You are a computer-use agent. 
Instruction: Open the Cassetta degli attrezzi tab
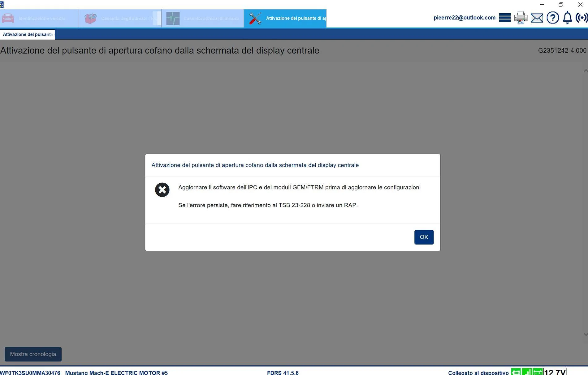(x=120, y=19)
